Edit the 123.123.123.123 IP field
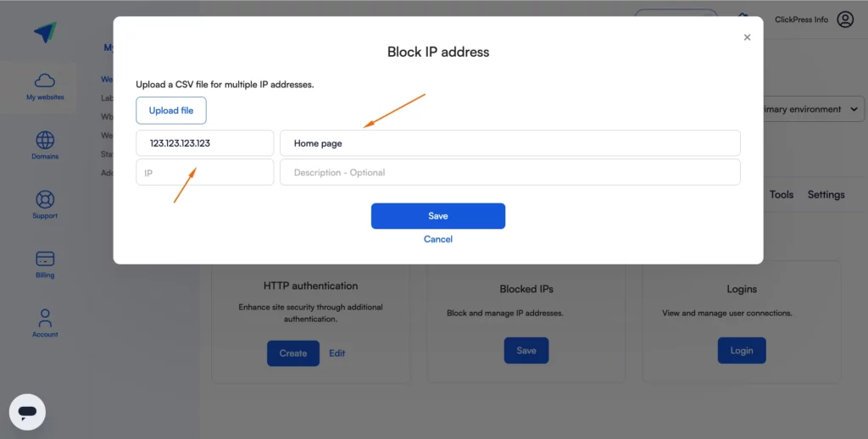This screenshot has height=439, width=868. tap(205, 143)
